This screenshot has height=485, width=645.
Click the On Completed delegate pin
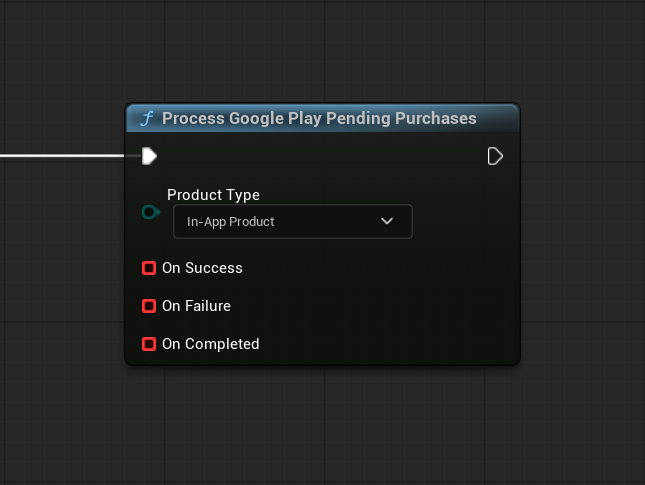(x=149, y=344)
